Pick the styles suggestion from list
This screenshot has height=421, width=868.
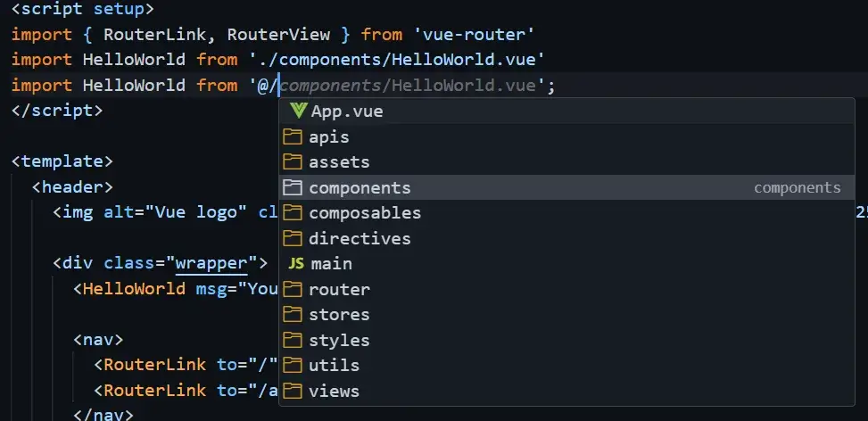339,341
